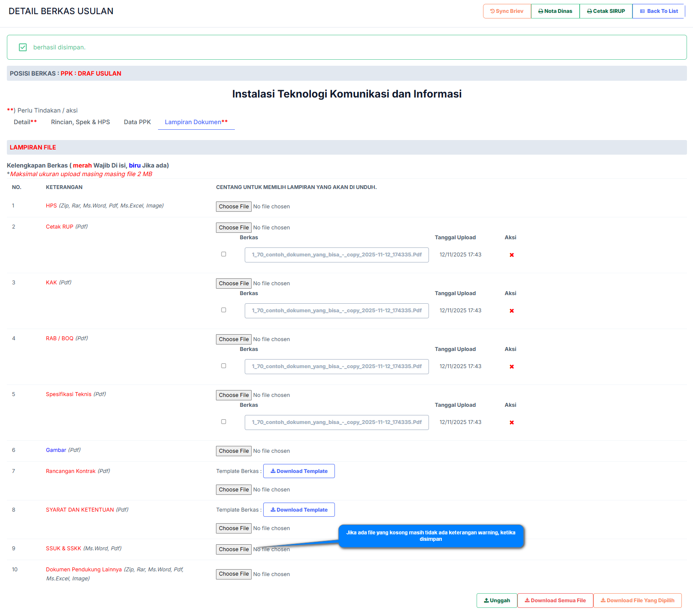This screenshot has height=616, width=693.
Task: Switch to the Detail tab
Action: click(x=25, y=122)
